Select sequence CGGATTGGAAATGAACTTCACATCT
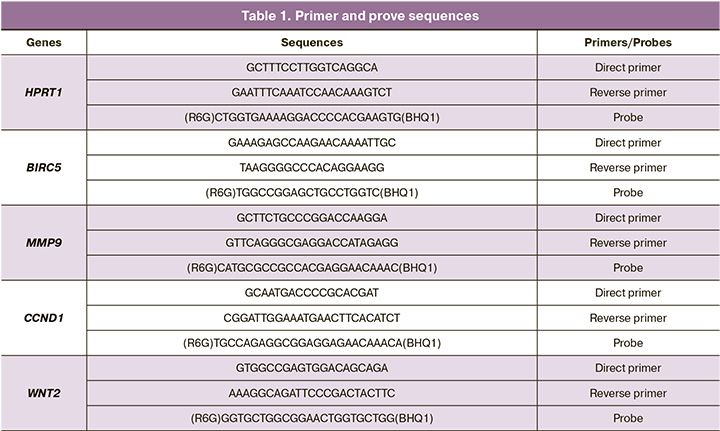Screen dimensions: 720x431 (x=312, y=317)
